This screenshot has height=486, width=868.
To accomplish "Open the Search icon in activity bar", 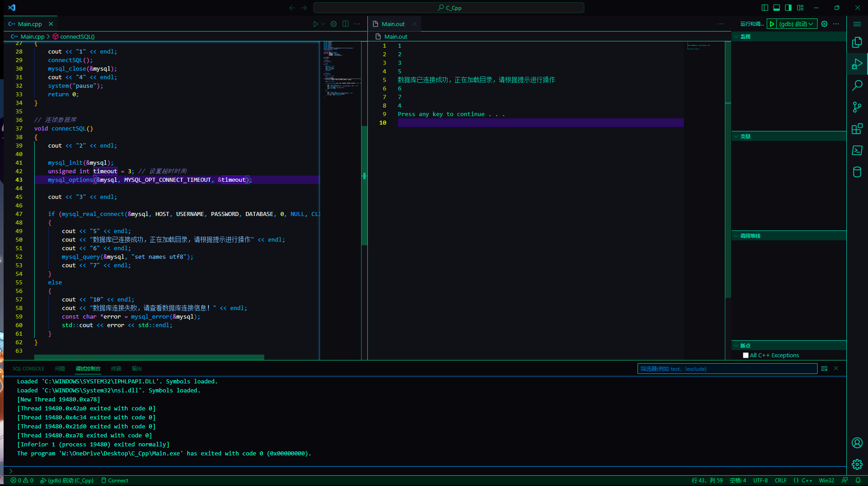I will pyautogui.click(x=857, y=85).
